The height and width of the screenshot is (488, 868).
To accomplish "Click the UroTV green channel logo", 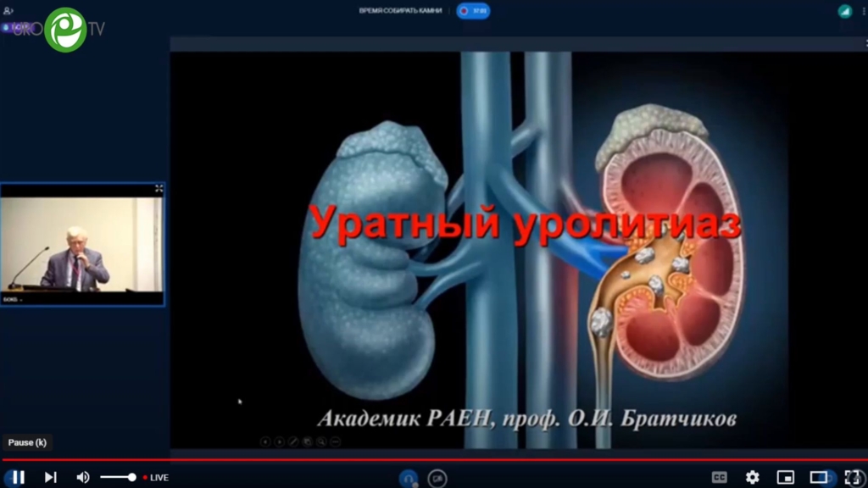I will click(66, 30).
